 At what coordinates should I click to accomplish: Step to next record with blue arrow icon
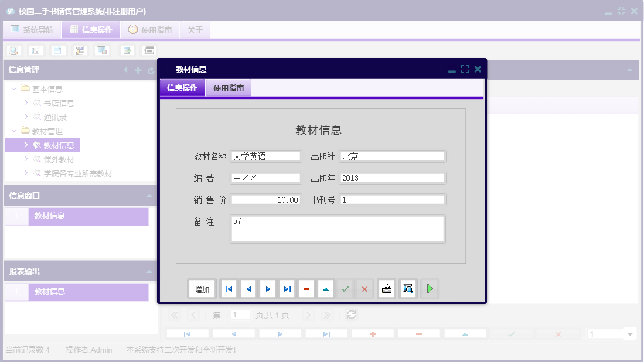(267, 288)
